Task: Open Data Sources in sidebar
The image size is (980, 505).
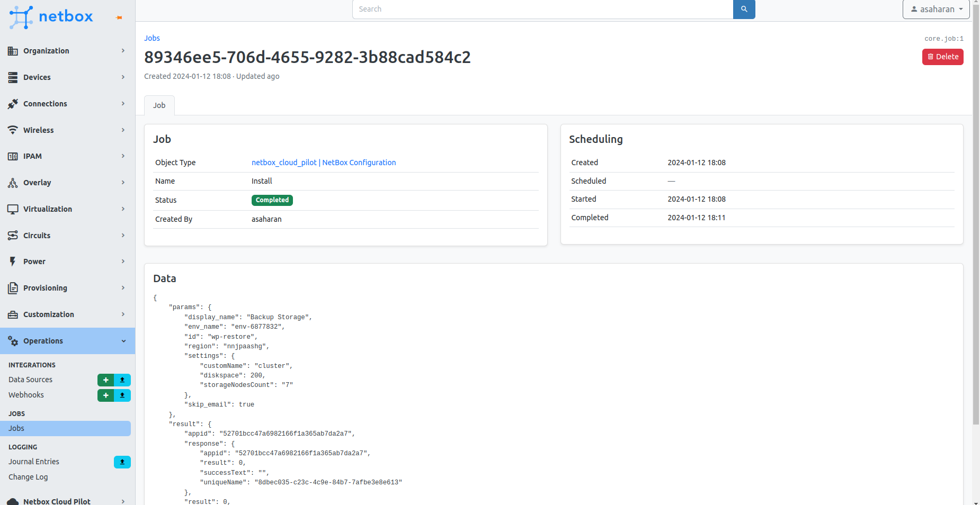Action: point(31,380)
